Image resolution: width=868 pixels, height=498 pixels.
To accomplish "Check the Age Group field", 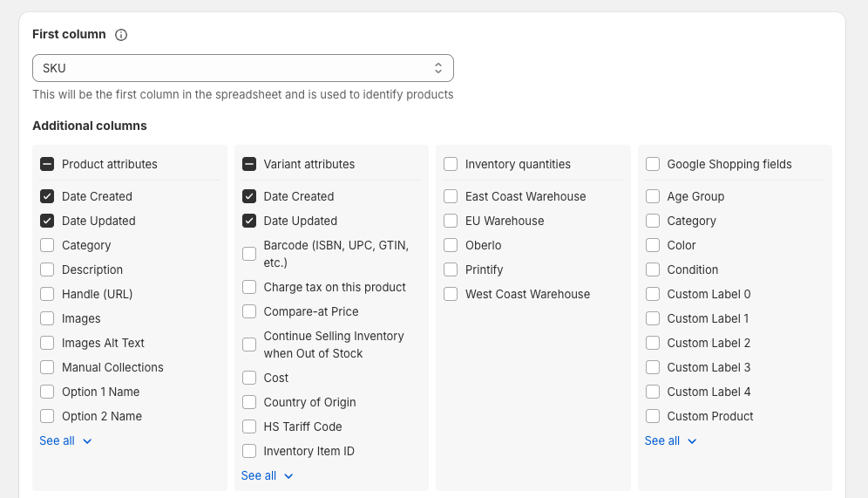I will coord(653,196).
